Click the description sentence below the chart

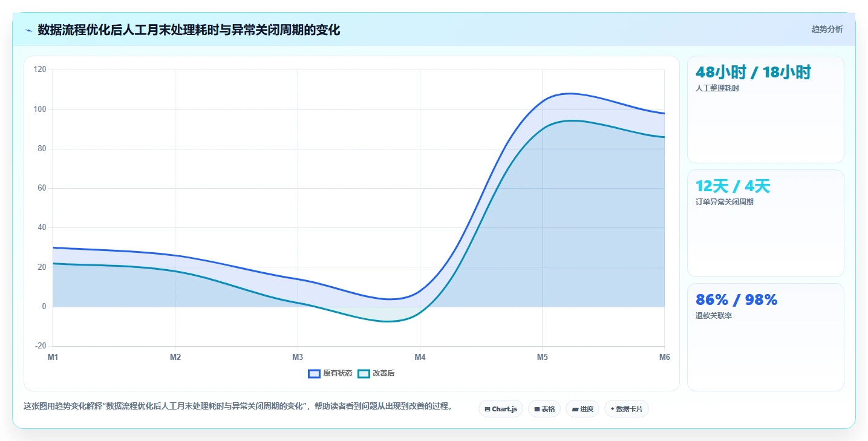click(238, 406)
